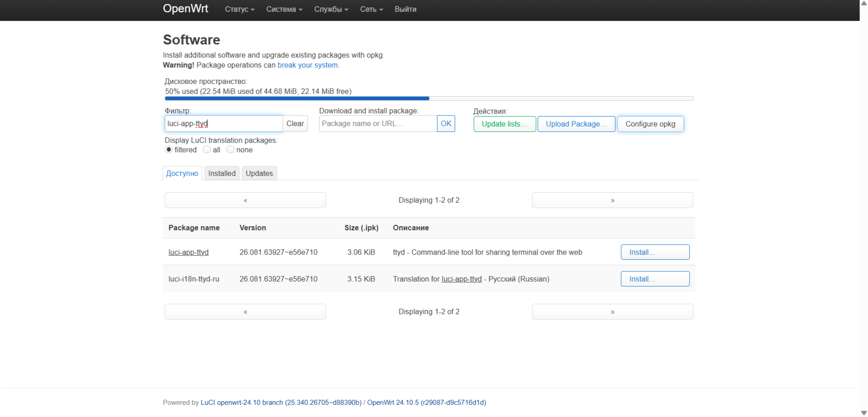Click the disk space usage progress bar

[429, 98]
